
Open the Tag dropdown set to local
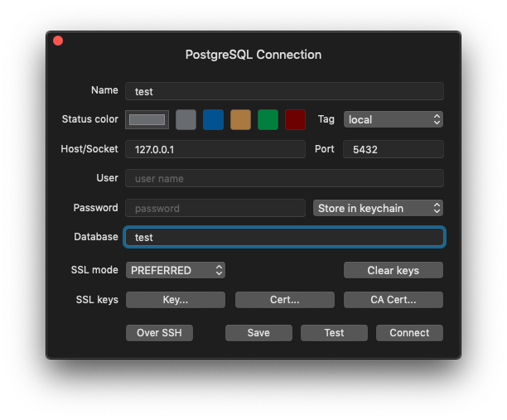[394, 119]
